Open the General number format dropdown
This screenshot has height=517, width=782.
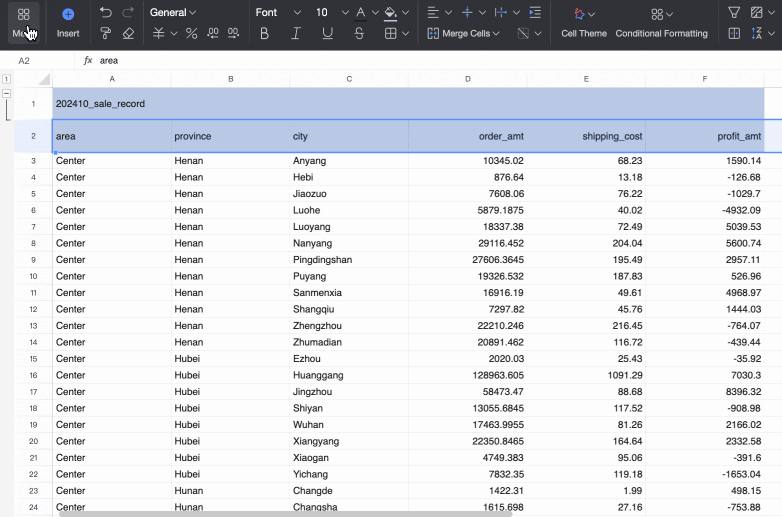(x=173, y=13)
